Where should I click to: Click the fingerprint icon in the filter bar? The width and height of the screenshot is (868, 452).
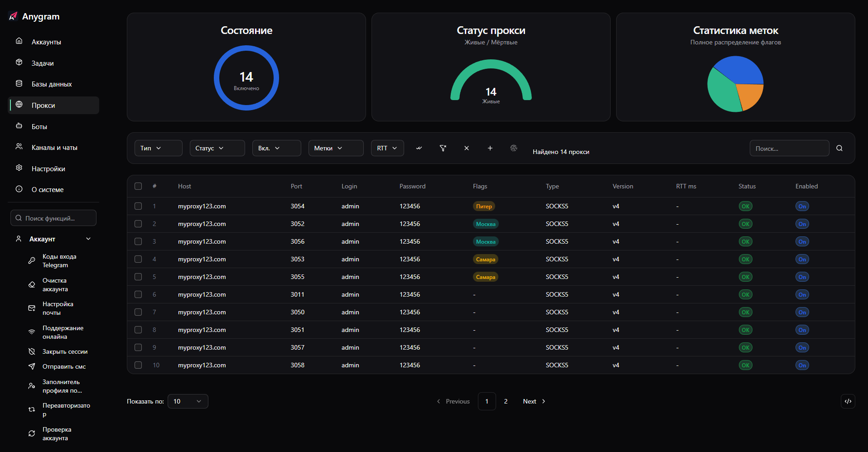(x=514, y=148)
